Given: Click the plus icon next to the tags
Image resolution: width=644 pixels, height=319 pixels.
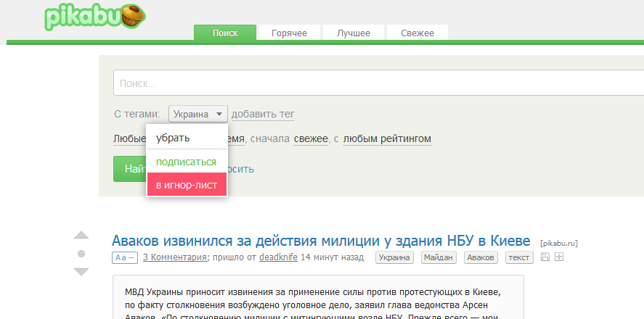Looking at the screenshot, I should [x=559, y=257].
